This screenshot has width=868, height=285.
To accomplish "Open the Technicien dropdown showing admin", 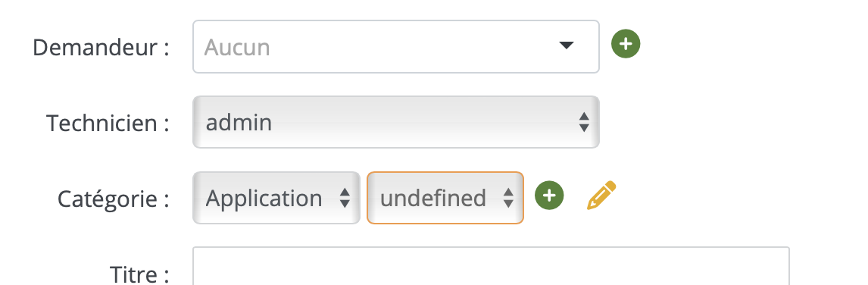I will click(x=396, y=122).
